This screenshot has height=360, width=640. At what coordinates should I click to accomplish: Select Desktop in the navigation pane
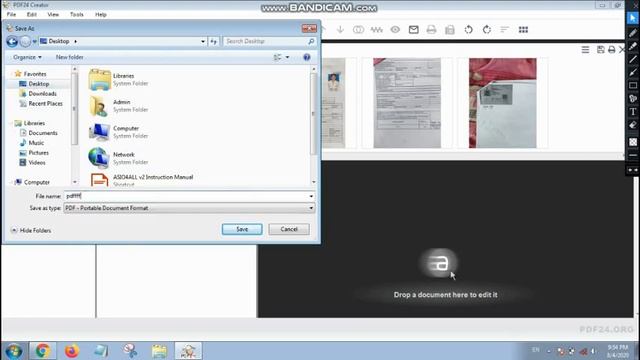[x=39, y=84]
